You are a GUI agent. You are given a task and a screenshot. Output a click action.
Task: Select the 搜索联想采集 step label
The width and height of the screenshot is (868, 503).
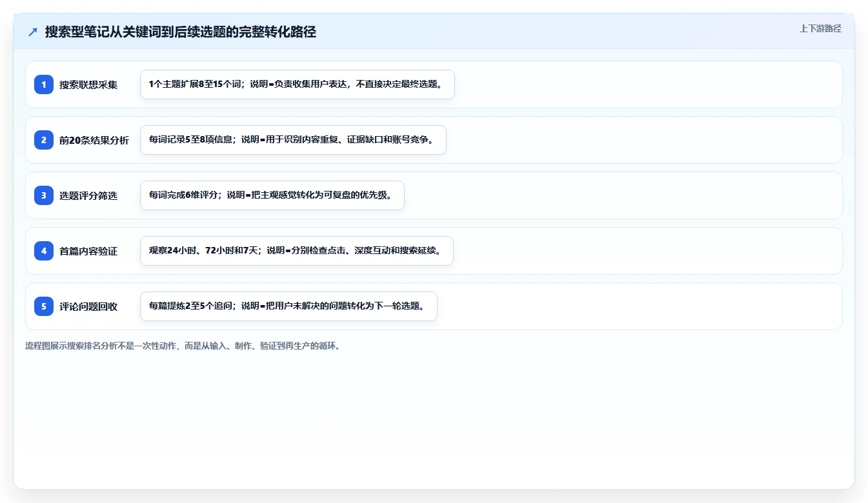[x=88, y=84]
